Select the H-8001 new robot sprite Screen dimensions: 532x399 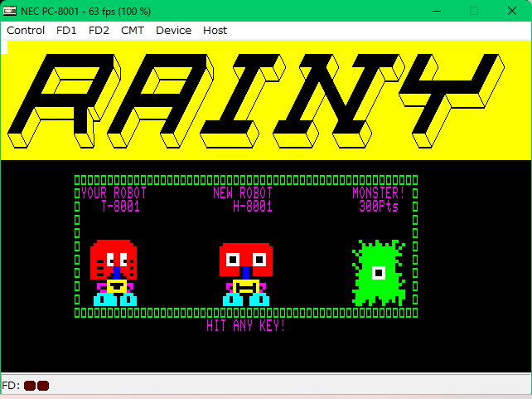tap(246, 274)
